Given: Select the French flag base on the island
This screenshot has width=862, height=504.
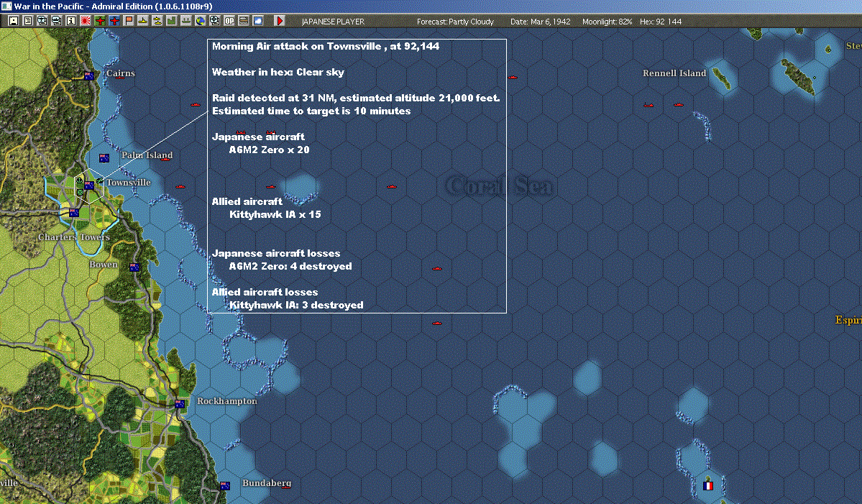Looking at the screenshot, I should click(708, 486).
